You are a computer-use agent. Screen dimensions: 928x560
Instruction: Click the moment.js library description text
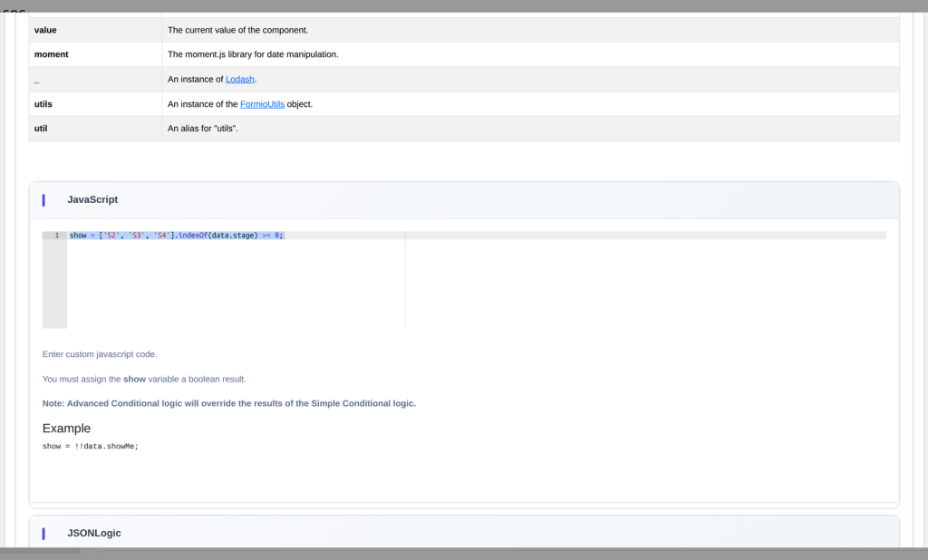point(253,54)
